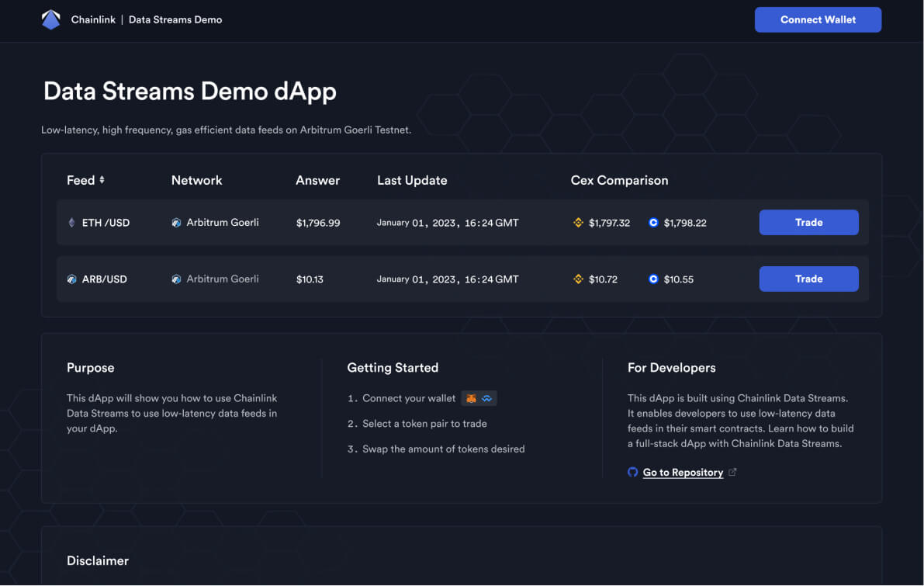Click the step Swap the amount of tokens desired
Screen dimensions: 924x586
click(x=443, y=449)
